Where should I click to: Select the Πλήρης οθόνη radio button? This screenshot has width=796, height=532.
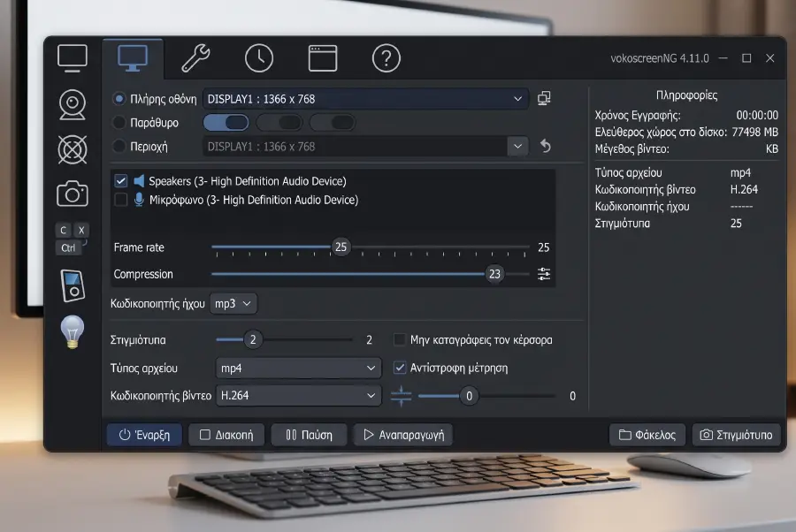119,99
